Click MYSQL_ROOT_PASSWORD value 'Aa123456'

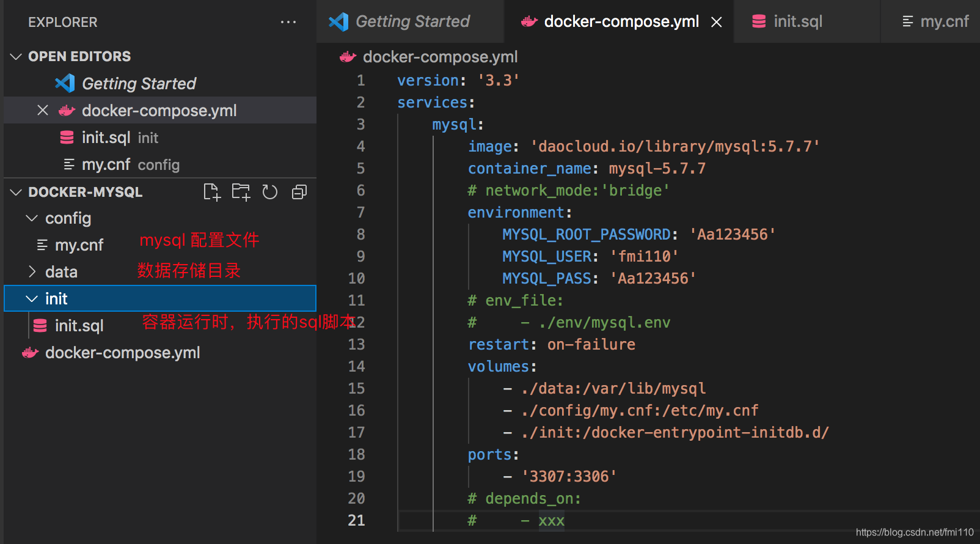(x=733, y=235)
